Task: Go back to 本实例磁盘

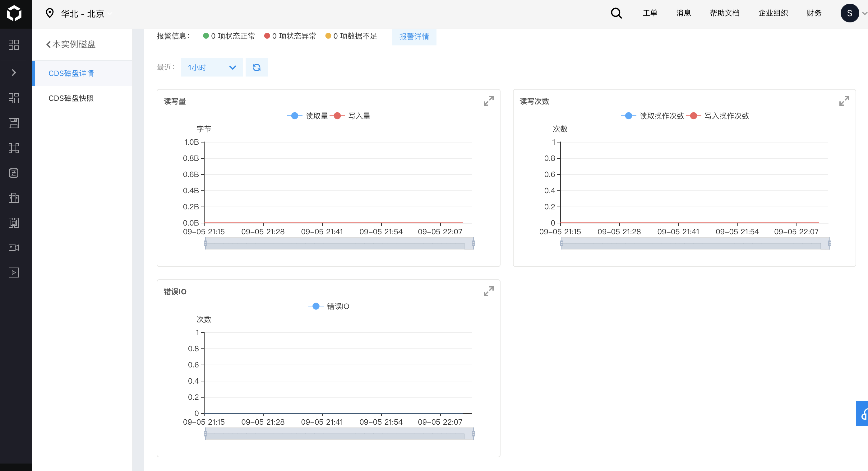Action: [71, 44]
